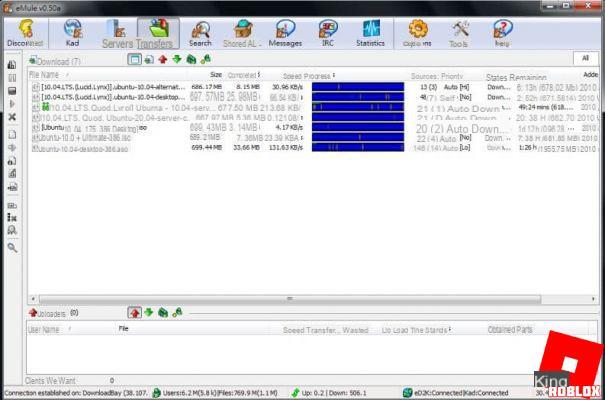Select on-queue icon in uploads toolbar
This screenshot has width=605, height=400.
163,312
